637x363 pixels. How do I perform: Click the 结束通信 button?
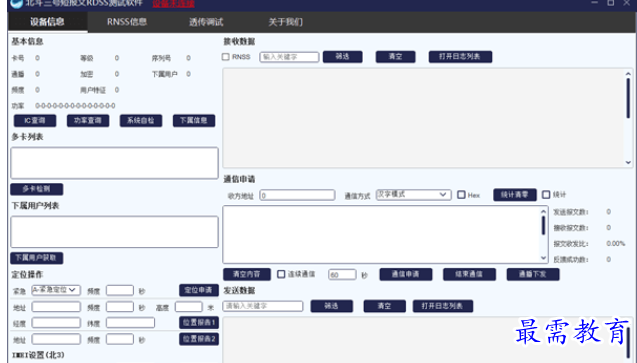(x=469, y=274)
